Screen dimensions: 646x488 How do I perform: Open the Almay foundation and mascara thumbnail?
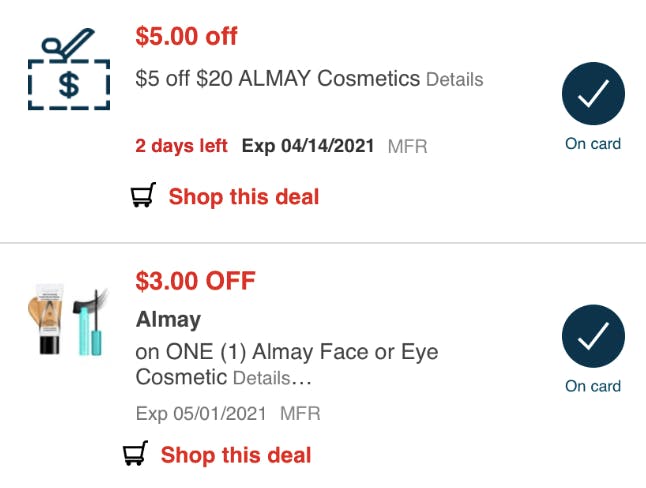pos(67,322)
